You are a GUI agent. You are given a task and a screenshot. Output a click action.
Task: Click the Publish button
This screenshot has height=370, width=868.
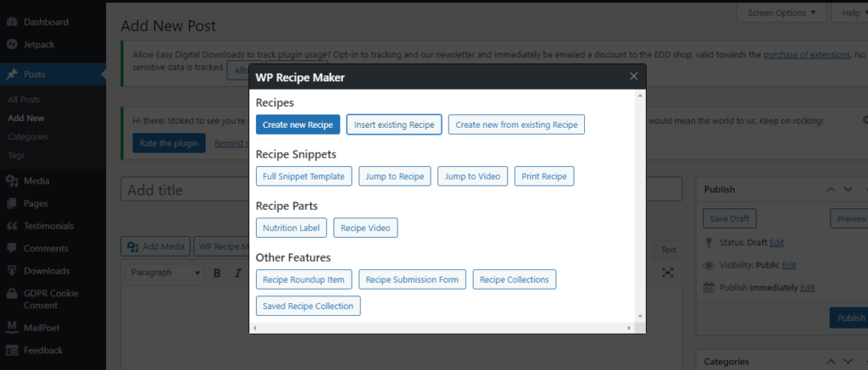pyautogui.click(x=850, y=318)
